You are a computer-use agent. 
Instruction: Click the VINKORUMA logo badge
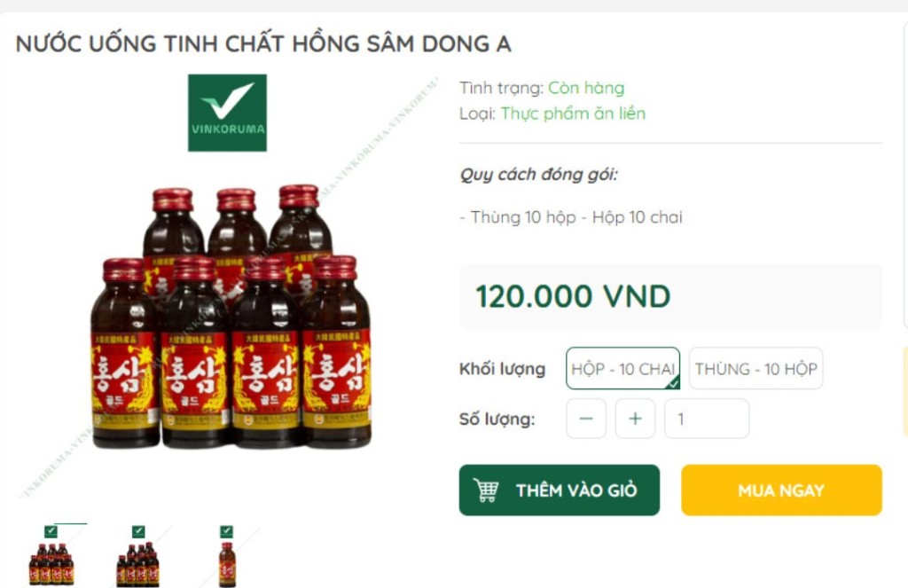(x=227, y=113)
